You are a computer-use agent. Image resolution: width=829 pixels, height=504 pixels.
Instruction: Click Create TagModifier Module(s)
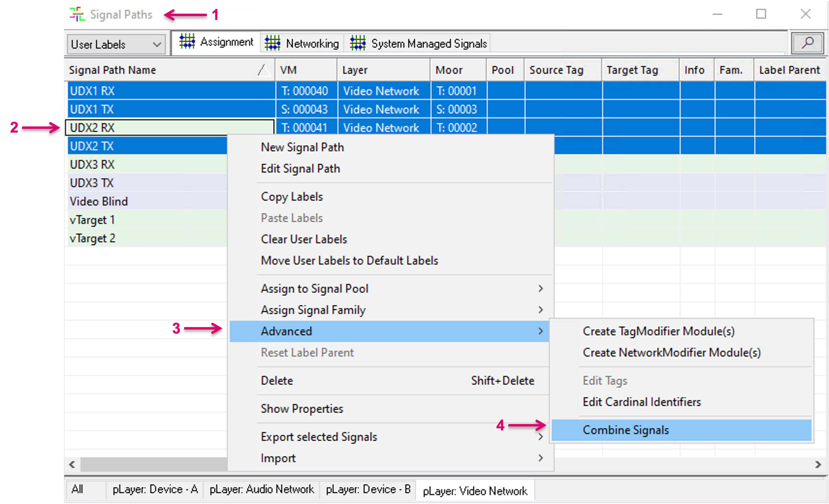[658, 331]
